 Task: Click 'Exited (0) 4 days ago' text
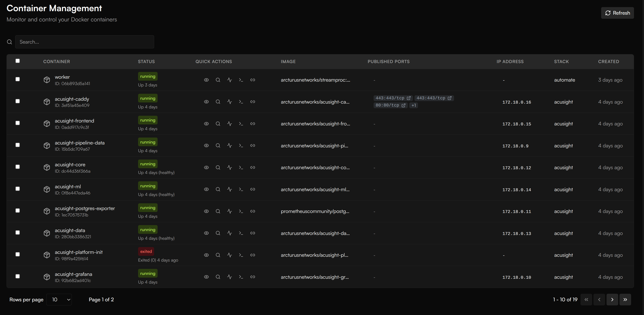click(158, 260)
